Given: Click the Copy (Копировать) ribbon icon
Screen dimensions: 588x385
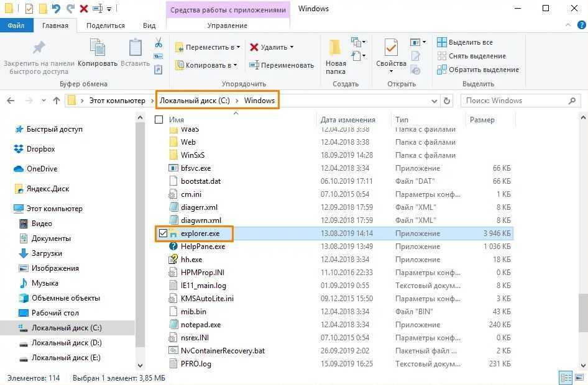Looking at the screenshot, I should [x=98, y=48].
